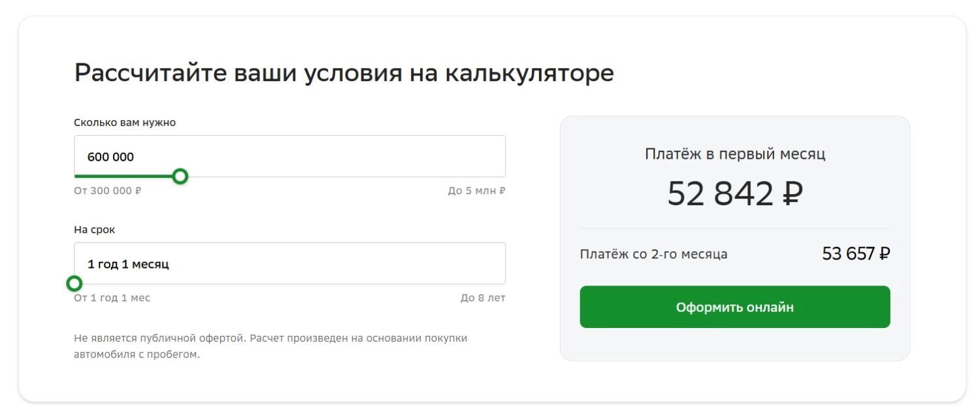Click the loan term slider handle
This screenshot has width=980, height=411.
pos(74,283)
